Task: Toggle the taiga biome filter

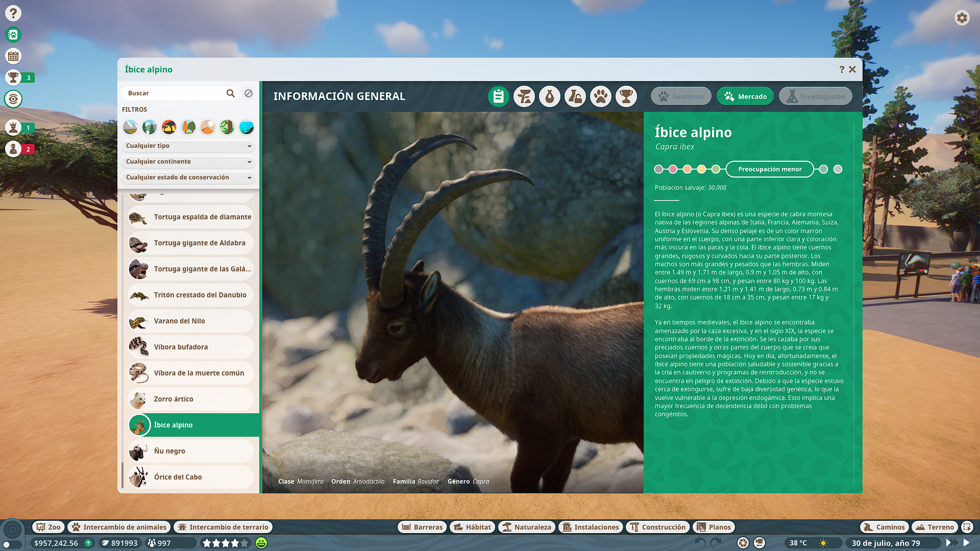Action: [x=150, y=127]
